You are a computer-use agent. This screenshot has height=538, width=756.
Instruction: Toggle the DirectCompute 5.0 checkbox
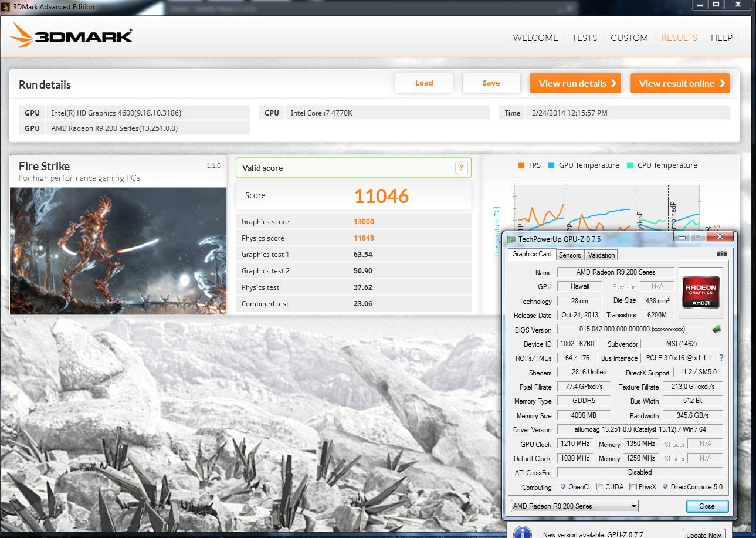[665, 486]
